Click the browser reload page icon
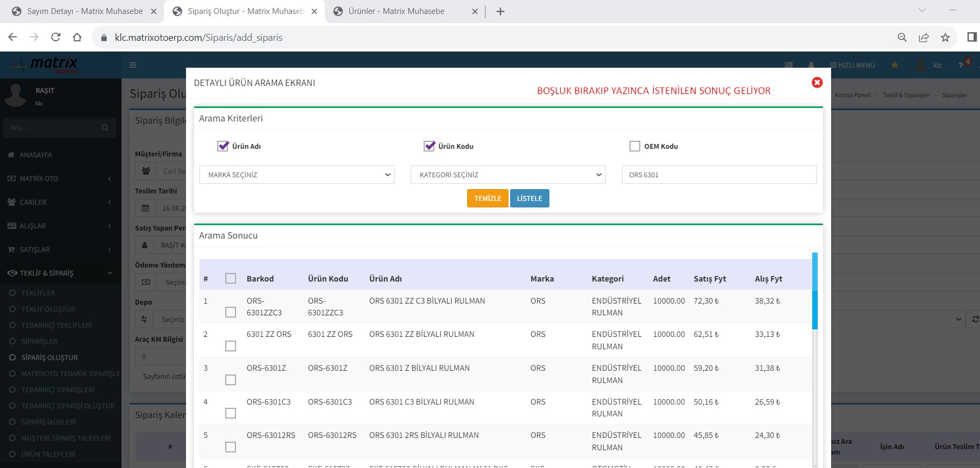Viewport: 980px width, 468px height. pyautogui.click(x=55, y=37)
